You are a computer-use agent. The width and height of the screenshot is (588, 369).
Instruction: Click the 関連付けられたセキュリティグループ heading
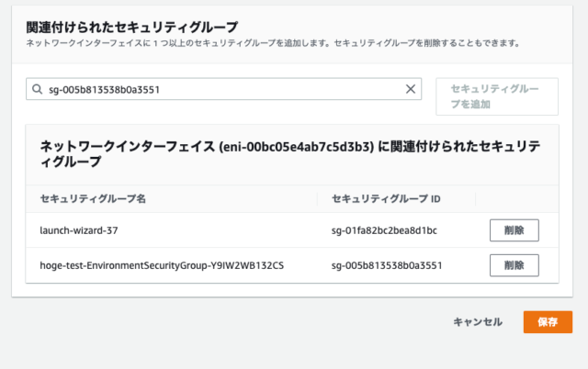click(132, 27)
